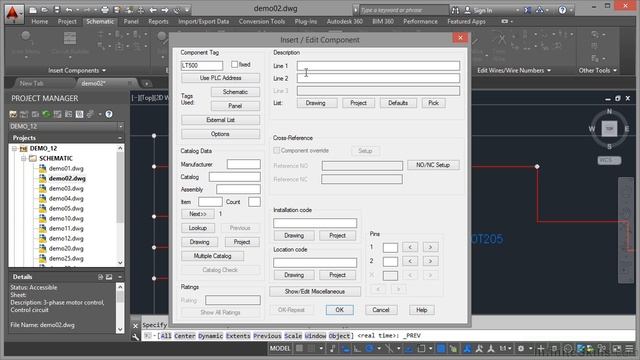
Task: Toggle the MODEL space button
Action: point(280,349)
